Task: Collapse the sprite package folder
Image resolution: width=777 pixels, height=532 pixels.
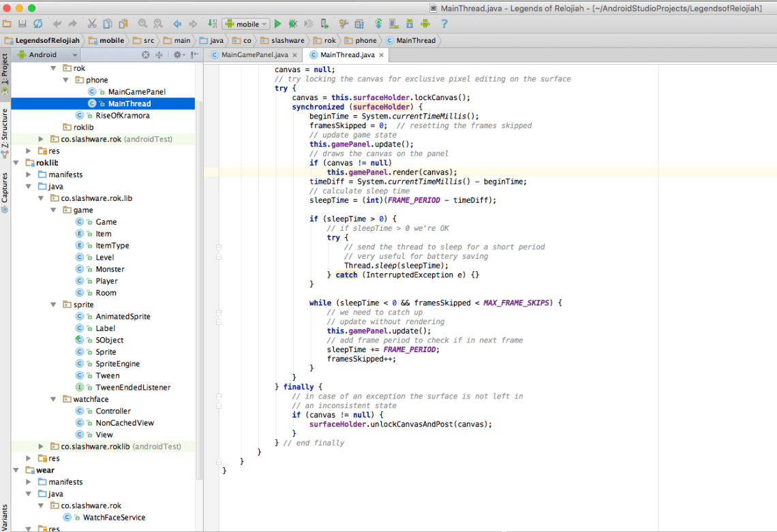Action: pyautogui.click(x=54, y=304)
